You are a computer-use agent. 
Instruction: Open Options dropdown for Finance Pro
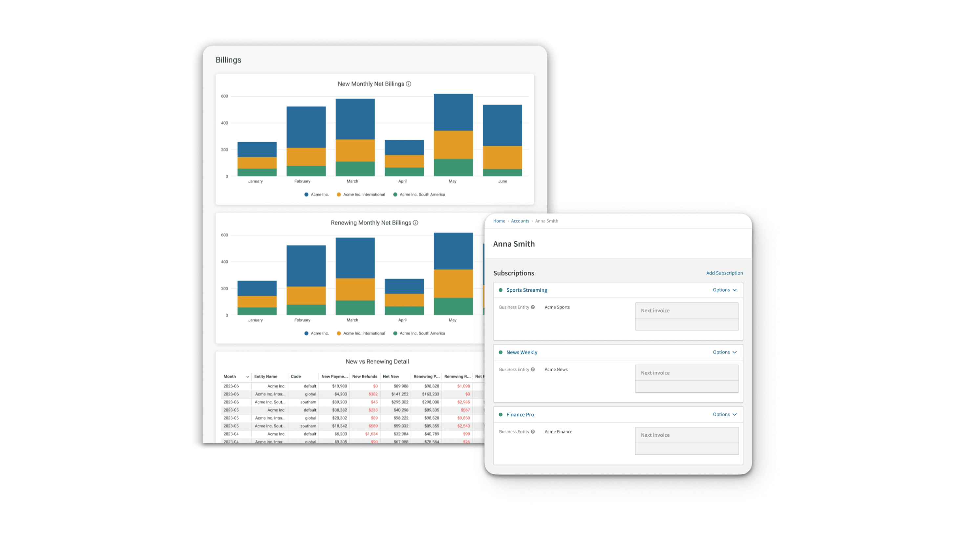[x=724, y=414]
